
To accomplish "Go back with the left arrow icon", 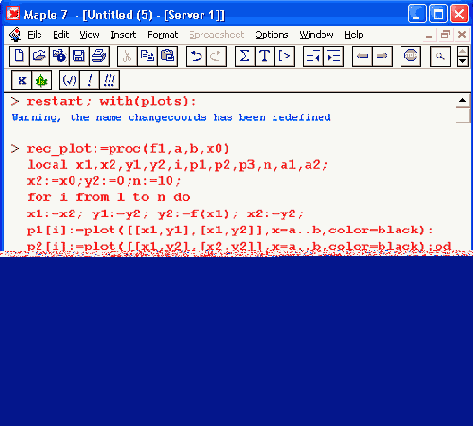I will pos(362,56).
